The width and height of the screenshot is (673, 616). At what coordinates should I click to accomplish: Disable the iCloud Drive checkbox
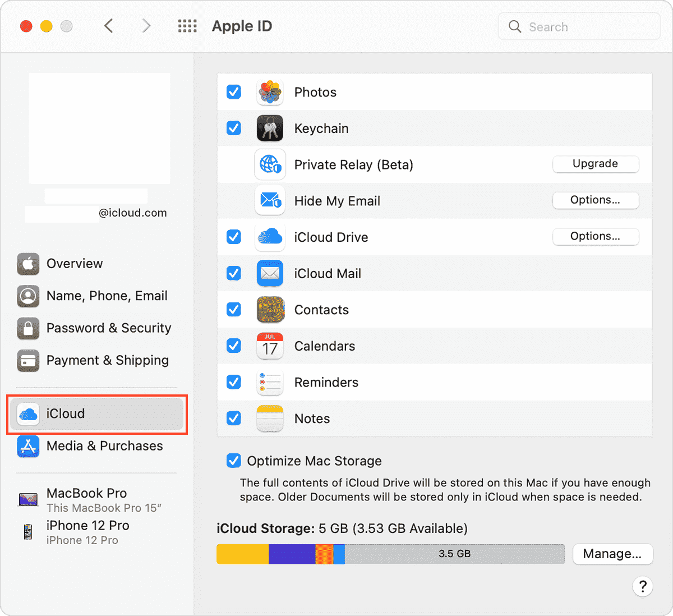tap(234, 237)
